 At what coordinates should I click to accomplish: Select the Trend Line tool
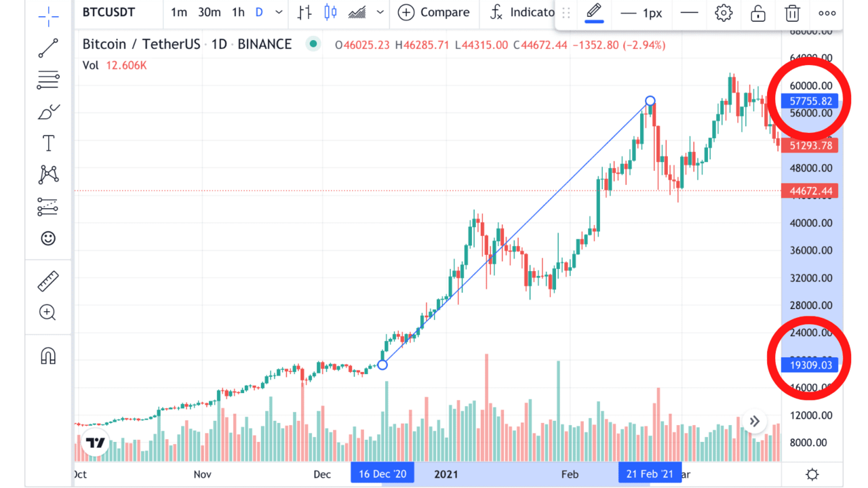47,48
